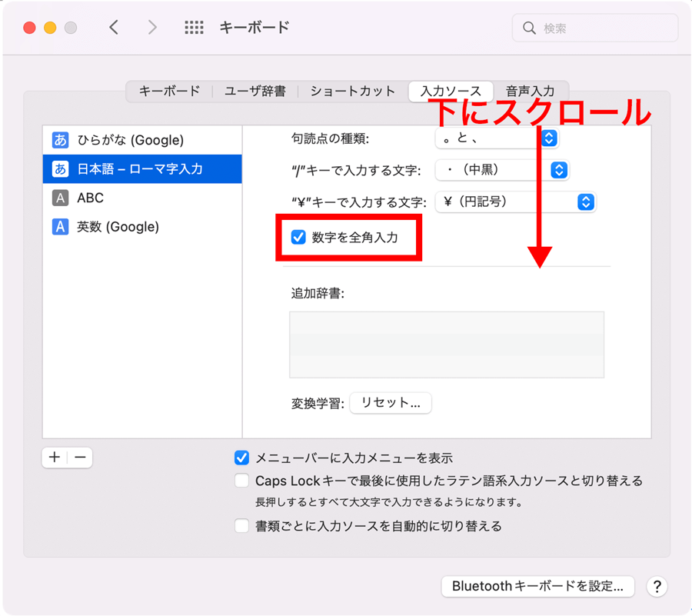Screen dimensions: 692x616
Task: Click the red close window button
Action: point(29,28)
